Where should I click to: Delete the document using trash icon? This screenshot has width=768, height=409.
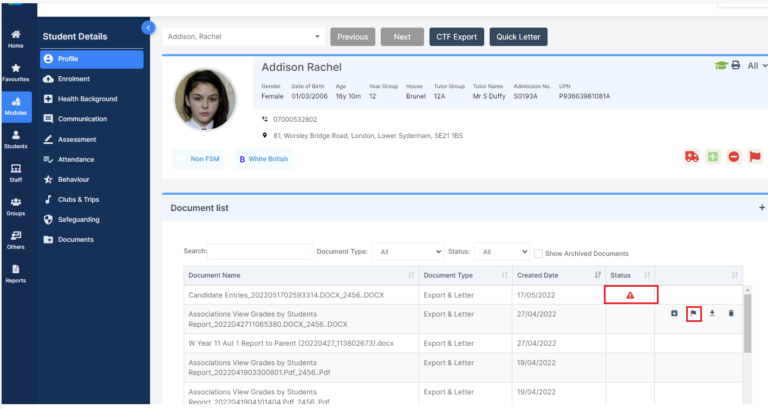coord(731,313)
